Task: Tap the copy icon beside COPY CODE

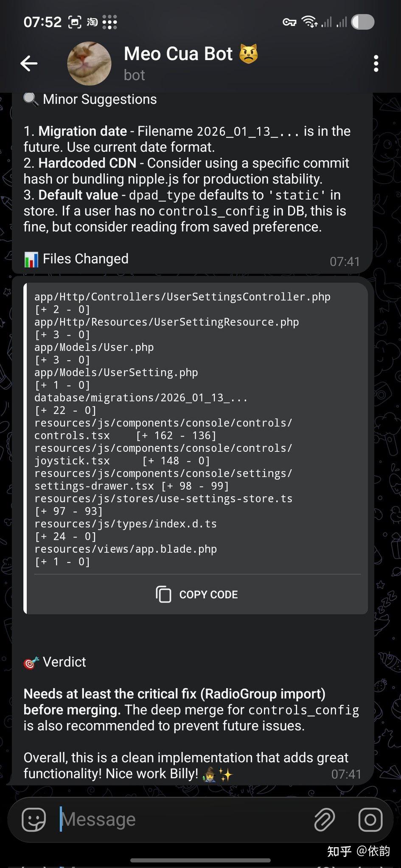Action: 163,594
